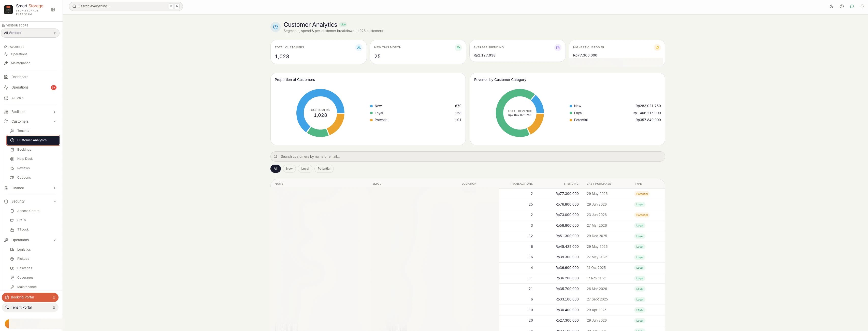Image resolution: width=868 pixels, height=331 pixels.
Task: Open Dashboard from the sidebar
Action: click(x=30, y=77)
